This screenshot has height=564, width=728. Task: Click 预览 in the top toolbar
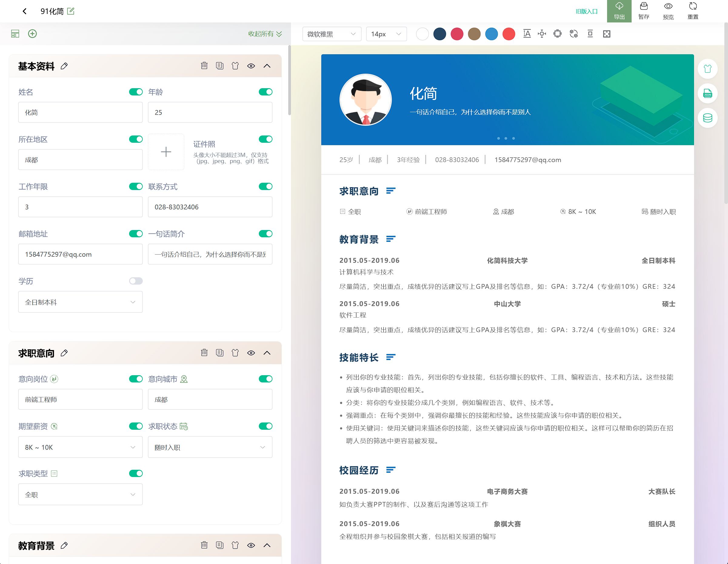point(668,11)
